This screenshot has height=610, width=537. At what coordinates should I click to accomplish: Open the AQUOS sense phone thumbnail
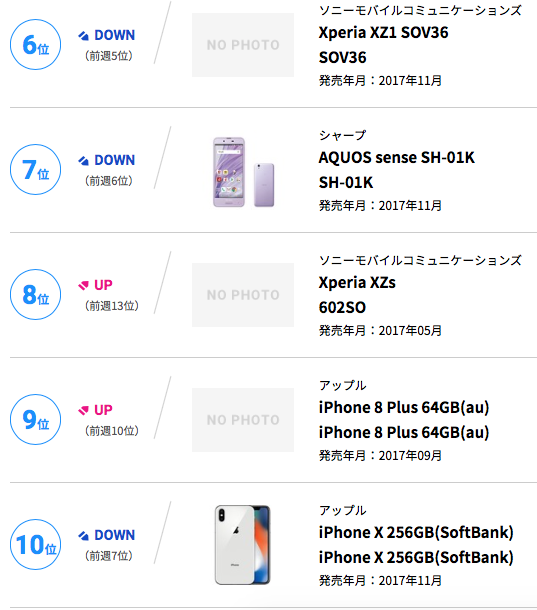[x=243, y=172]
